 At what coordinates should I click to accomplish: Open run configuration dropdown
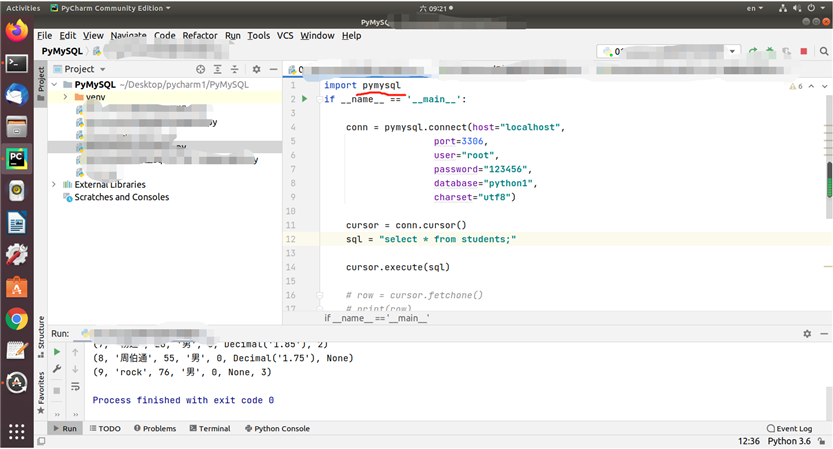(733, 52)
